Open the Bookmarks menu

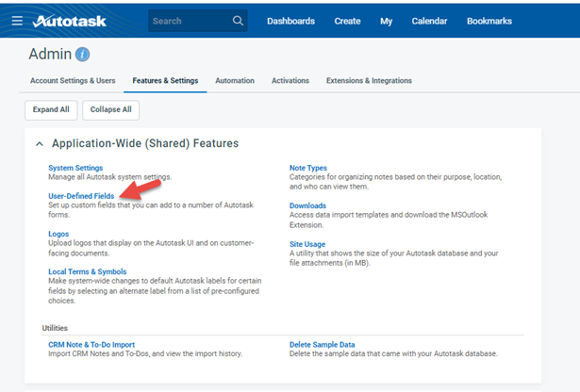(x=489, y=21)
